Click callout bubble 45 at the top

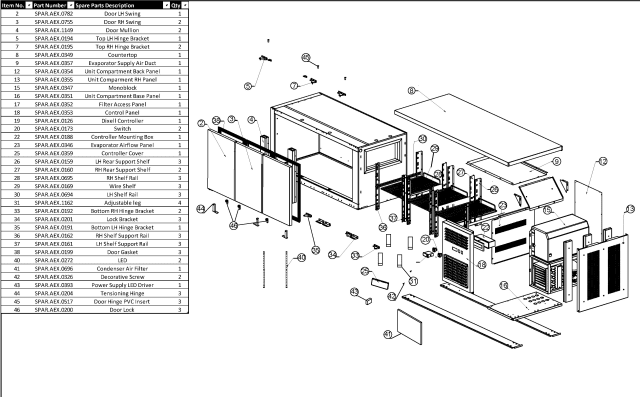[306, 57]
